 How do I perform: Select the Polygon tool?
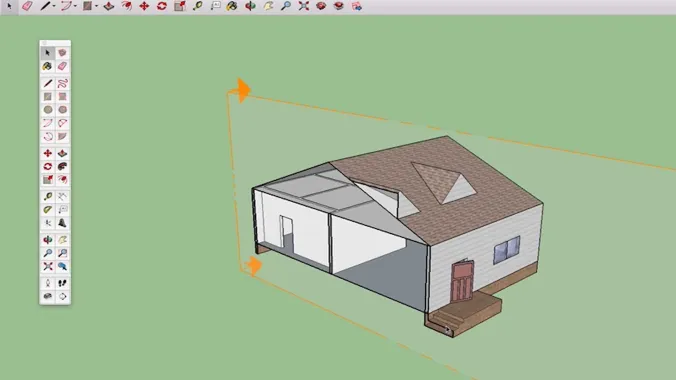click(63, 110)
